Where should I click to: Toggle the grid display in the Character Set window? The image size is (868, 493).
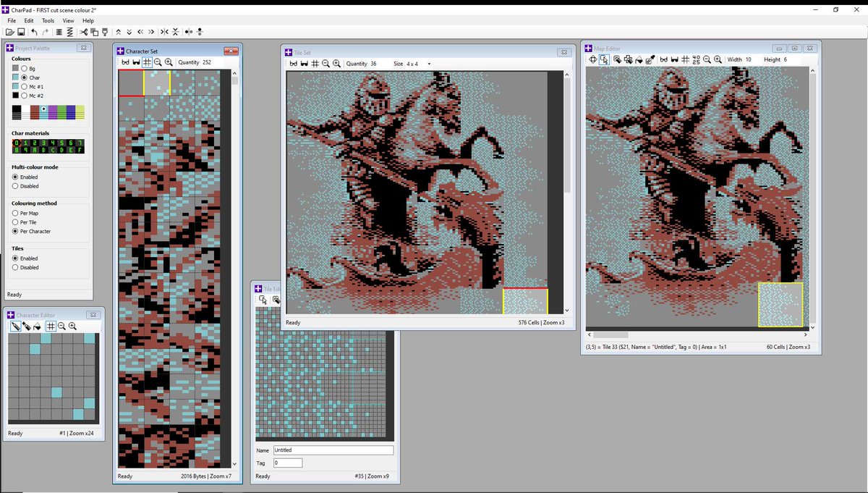(148, 62)
